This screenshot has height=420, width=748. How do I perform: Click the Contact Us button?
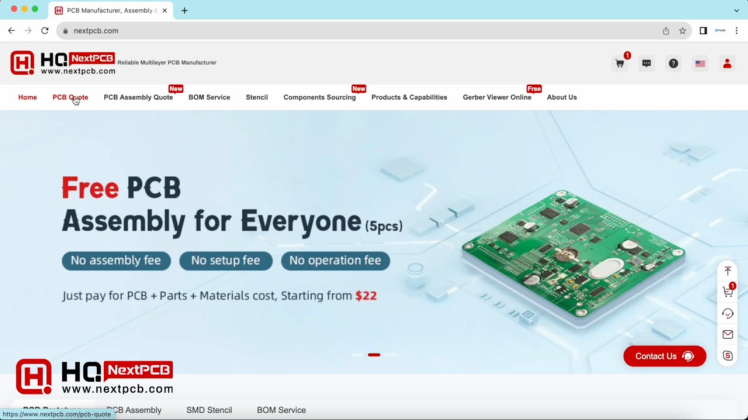click(x=665, y=356)
